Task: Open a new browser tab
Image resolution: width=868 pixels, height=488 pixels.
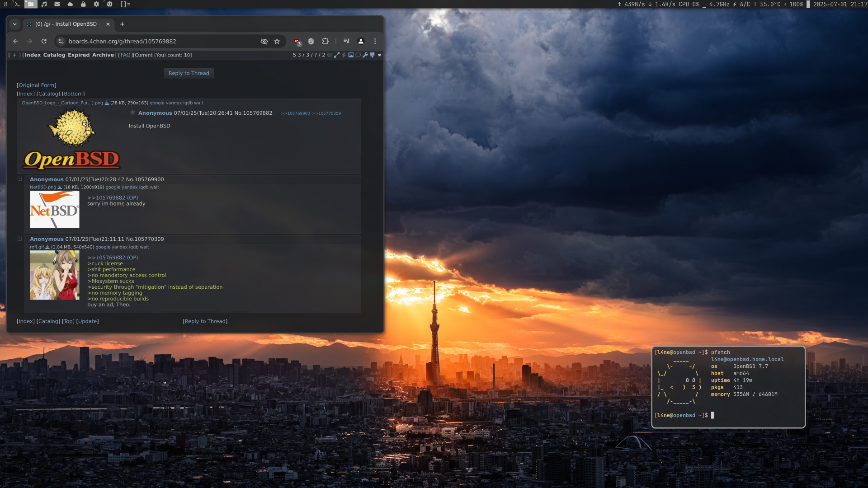Action: (122, 24)
